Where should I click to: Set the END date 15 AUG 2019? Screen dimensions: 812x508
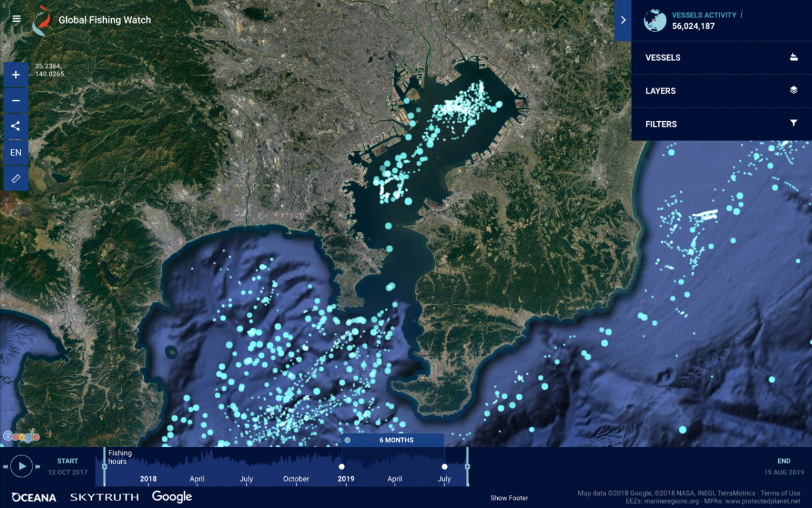coord(784,467)
